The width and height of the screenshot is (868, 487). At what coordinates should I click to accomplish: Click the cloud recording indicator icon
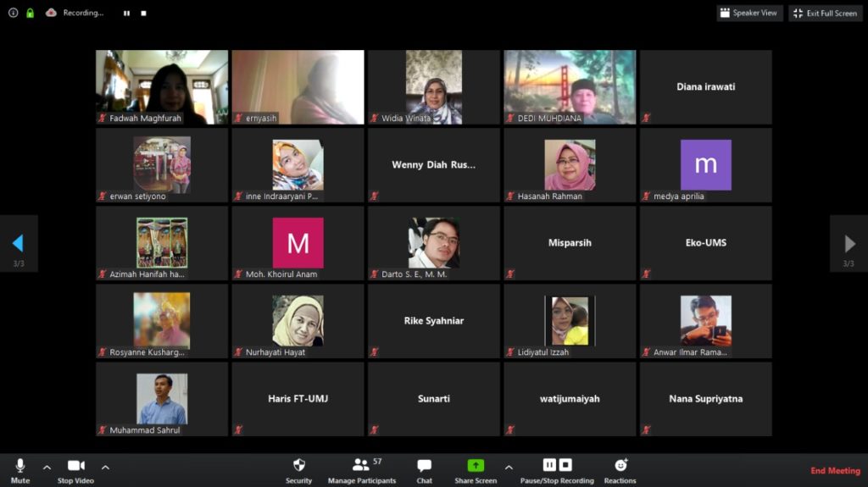(51, 12)
